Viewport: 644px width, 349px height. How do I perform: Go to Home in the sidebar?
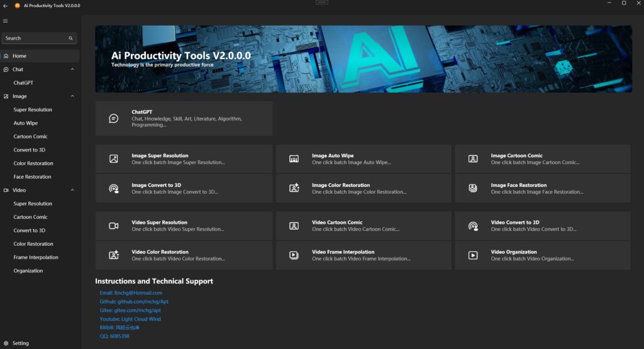point(19,56)
